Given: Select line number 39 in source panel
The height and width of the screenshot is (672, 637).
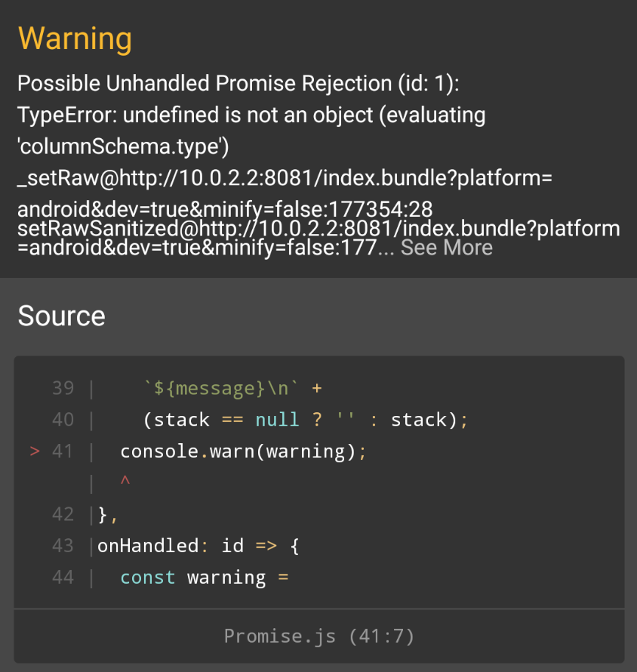Looking at the screenshot, I should (x=63, y=387).
